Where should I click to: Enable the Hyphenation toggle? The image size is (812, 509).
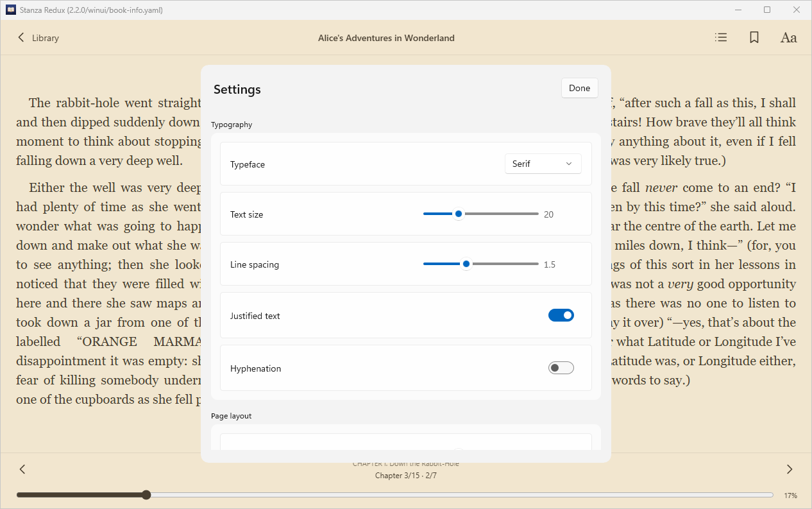click(x=561, y=368)
